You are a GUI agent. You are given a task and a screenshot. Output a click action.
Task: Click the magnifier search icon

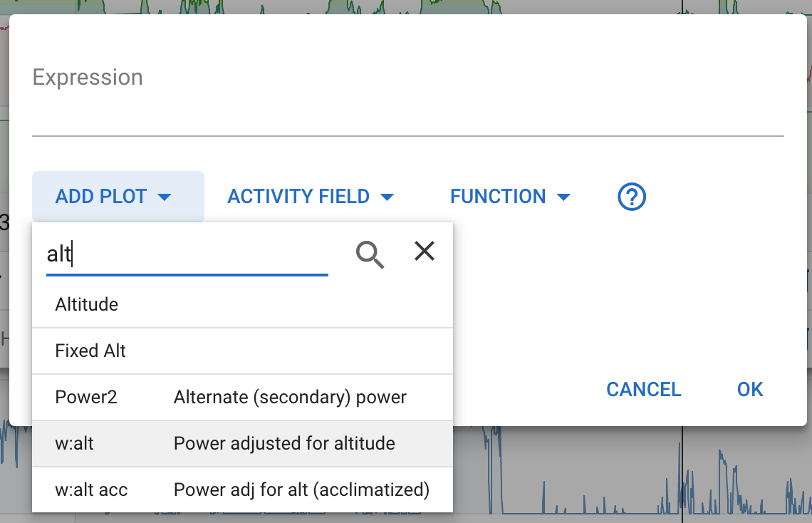tap(370, 254)
